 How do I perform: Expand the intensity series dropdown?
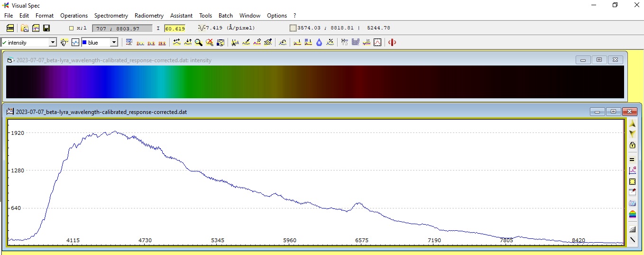pyautogui.click(x=53, y=42)
